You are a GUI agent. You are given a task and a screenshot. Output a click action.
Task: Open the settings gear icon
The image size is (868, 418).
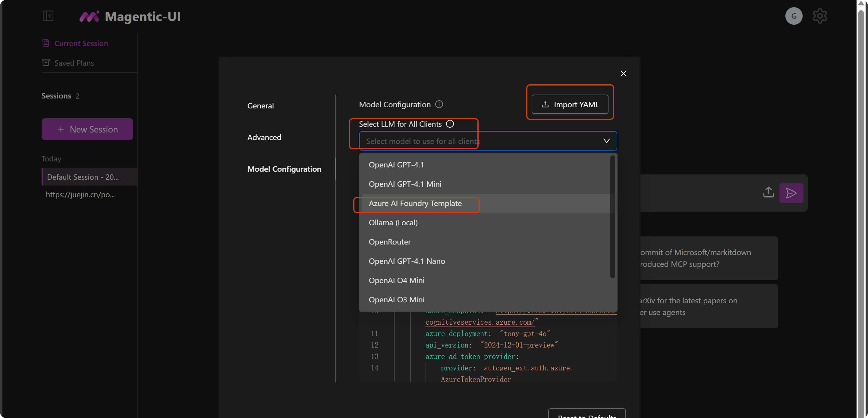[x=819, y=16]
